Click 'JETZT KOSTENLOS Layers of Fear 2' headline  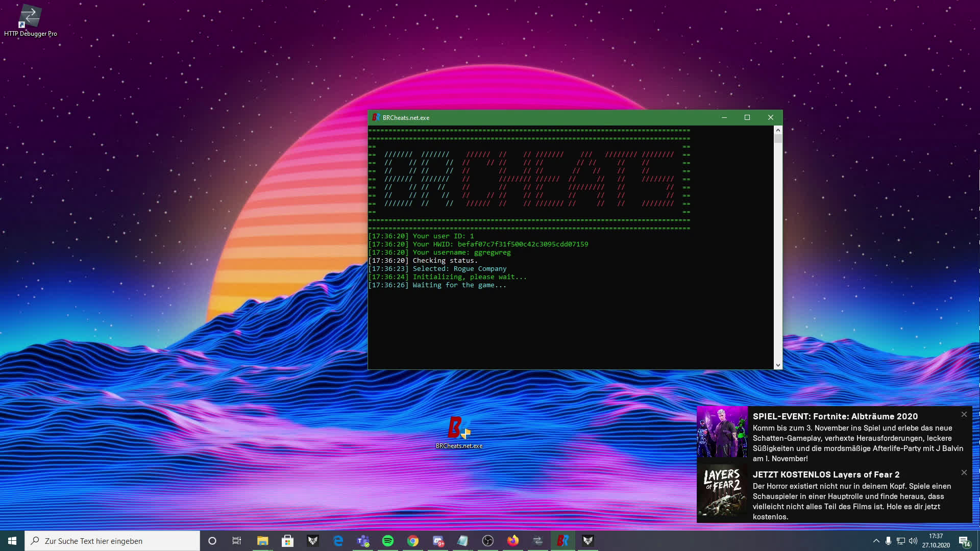(826, 474)
